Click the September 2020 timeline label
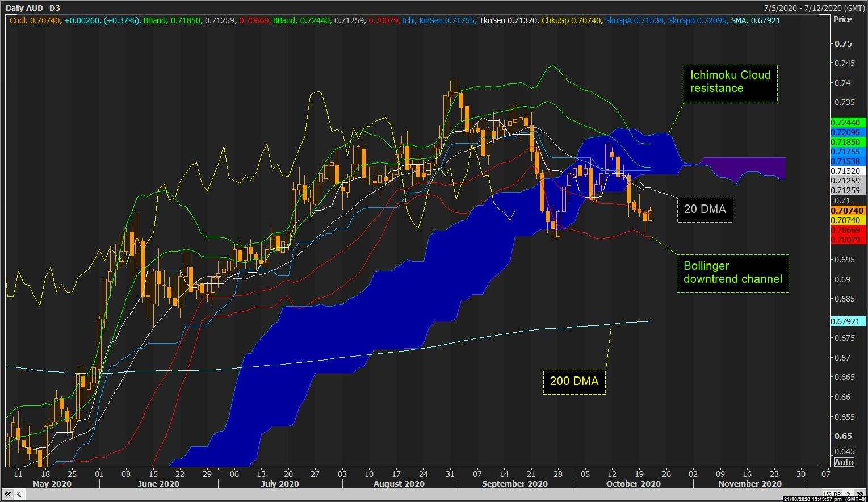Viewport: 868px width, 502px height. [514, 484]
